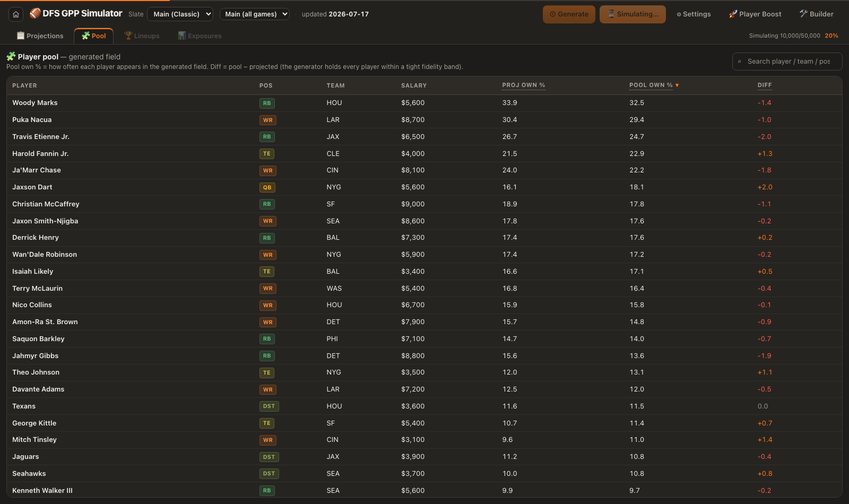Screen dimensions: 849x504
Task: Click the Generate button
Action: click(x=569, y=14)
